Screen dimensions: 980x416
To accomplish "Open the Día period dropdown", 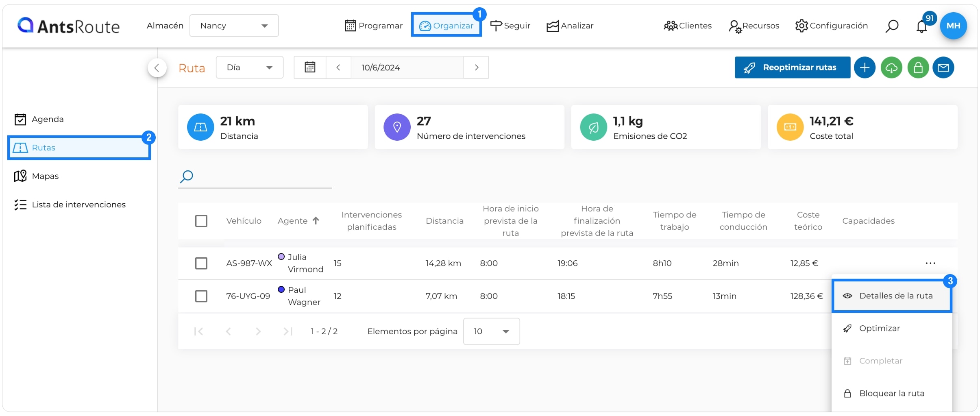I will (x=249, y=68).
